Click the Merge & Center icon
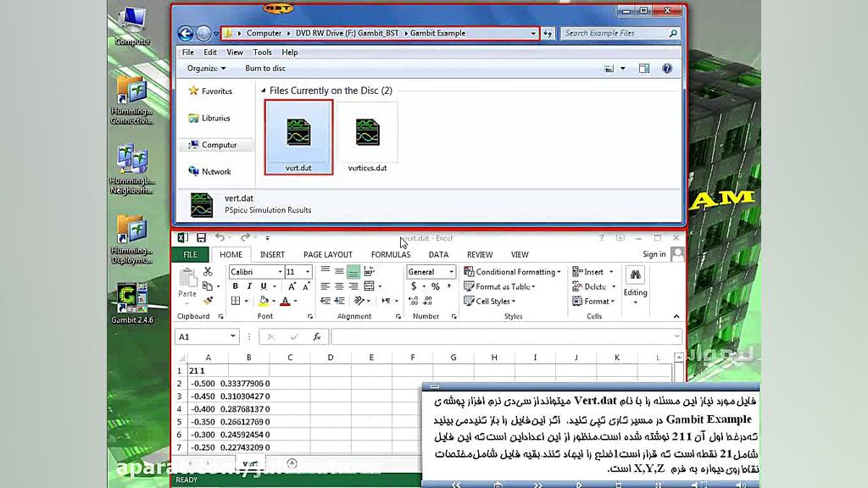The image size is (868, 488). (x=368, y=285)
